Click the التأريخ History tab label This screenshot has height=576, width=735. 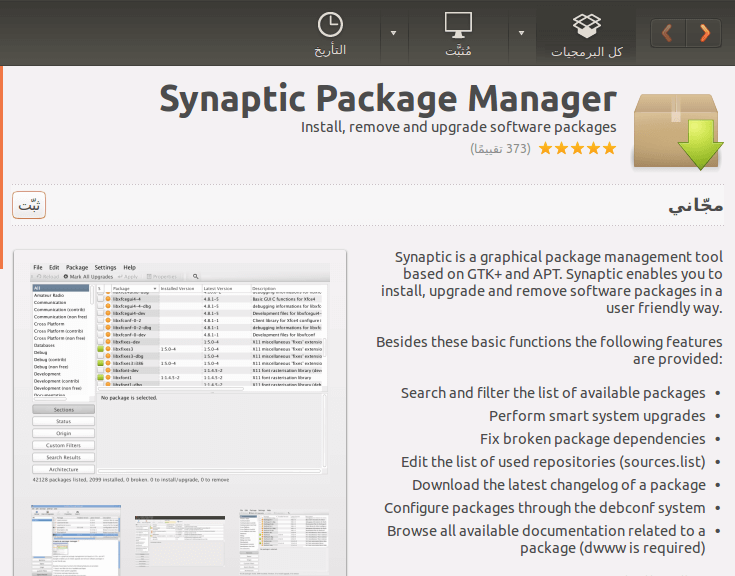tap(330, 50)
